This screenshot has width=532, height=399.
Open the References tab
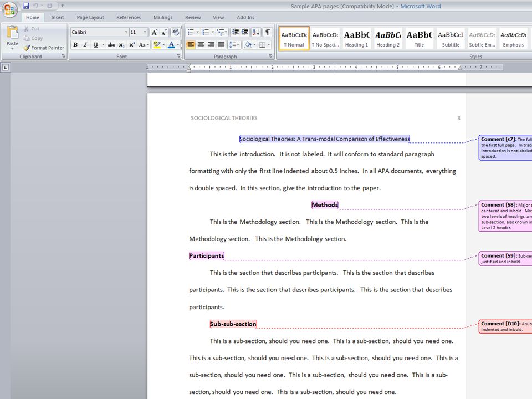129,17
